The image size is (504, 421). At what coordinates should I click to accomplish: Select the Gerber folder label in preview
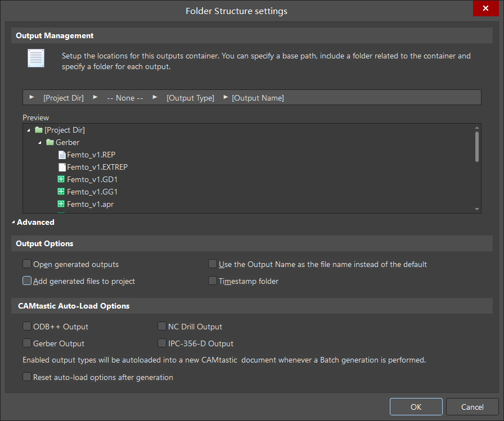point(67,142)
